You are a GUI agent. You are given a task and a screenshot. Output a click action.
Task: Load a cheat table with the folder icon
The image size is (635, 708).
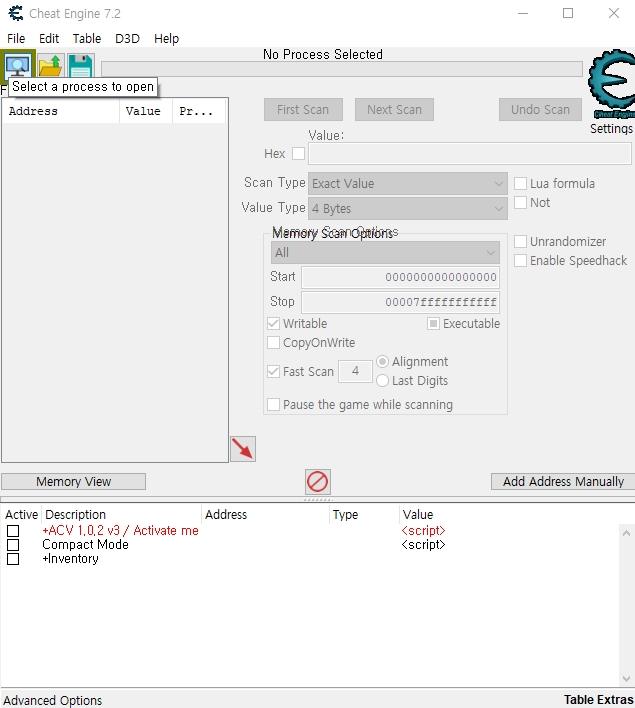pos(51,65)
